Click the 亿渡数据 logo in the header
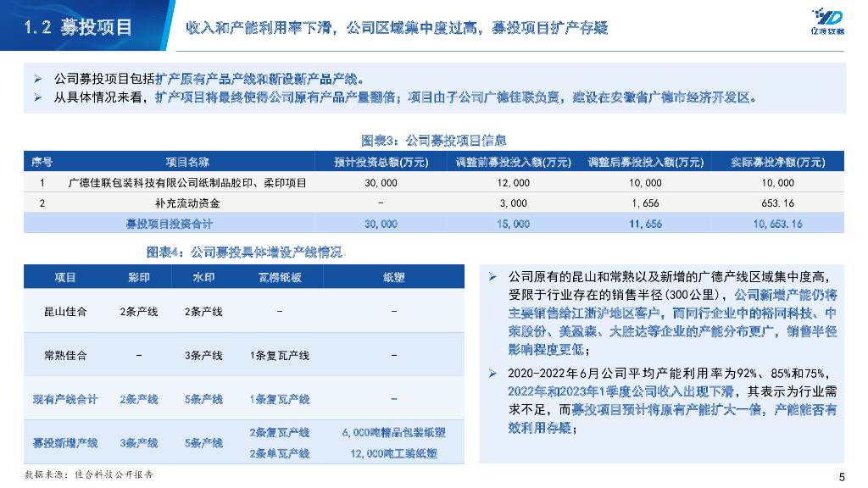 click(827, 21)
